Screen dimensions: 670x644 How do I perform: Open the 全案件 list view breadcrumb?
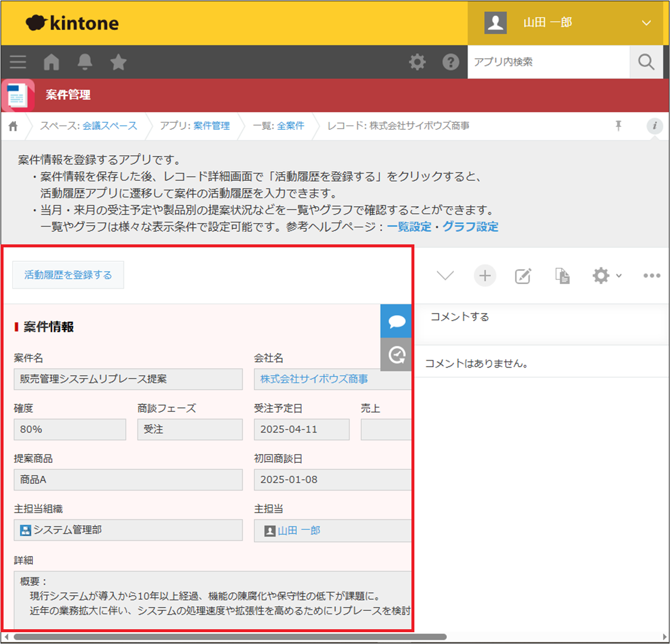290,126
